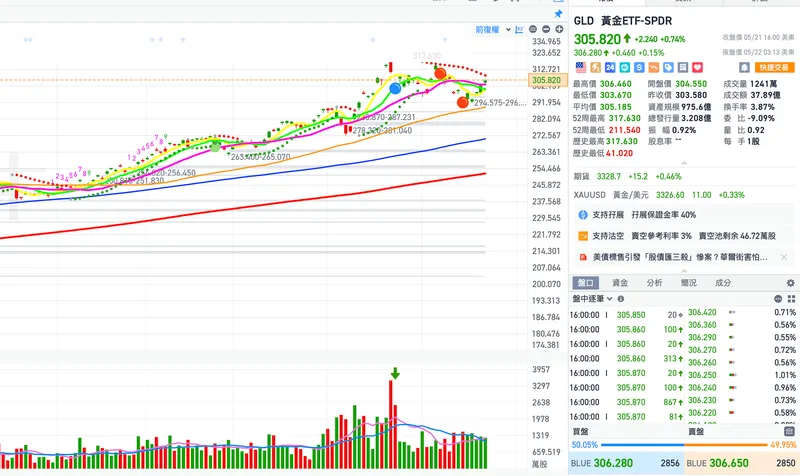
Task: Click the info icon beside 盤中逐筆
Action: 621,299
